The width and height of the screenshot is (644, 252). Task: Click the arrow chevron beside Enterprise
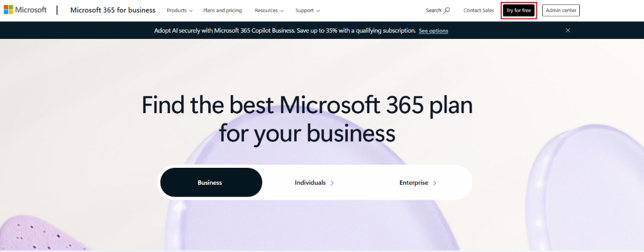[x=435, y=183]
